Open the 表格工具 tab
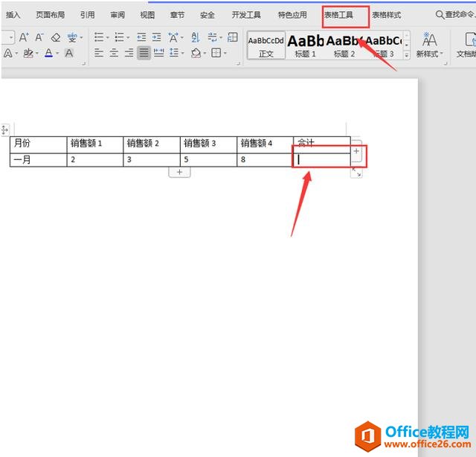The image size is (476, 457). click(338, 15)
